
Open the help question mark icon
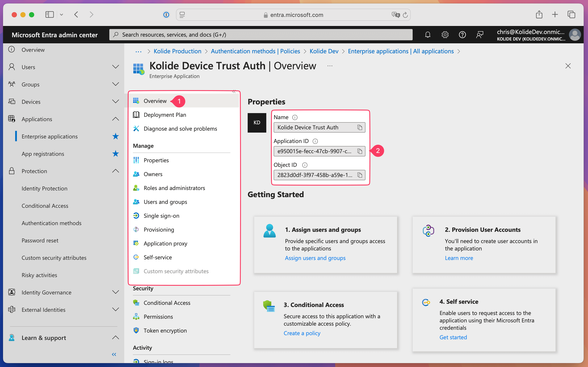462,35
